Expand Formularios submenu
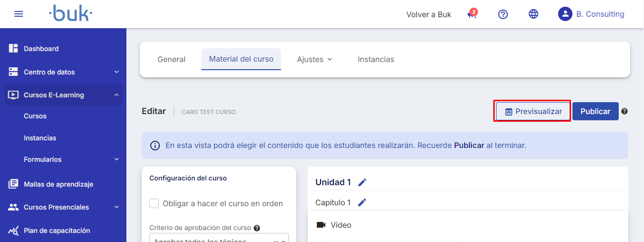 [116, 159]
